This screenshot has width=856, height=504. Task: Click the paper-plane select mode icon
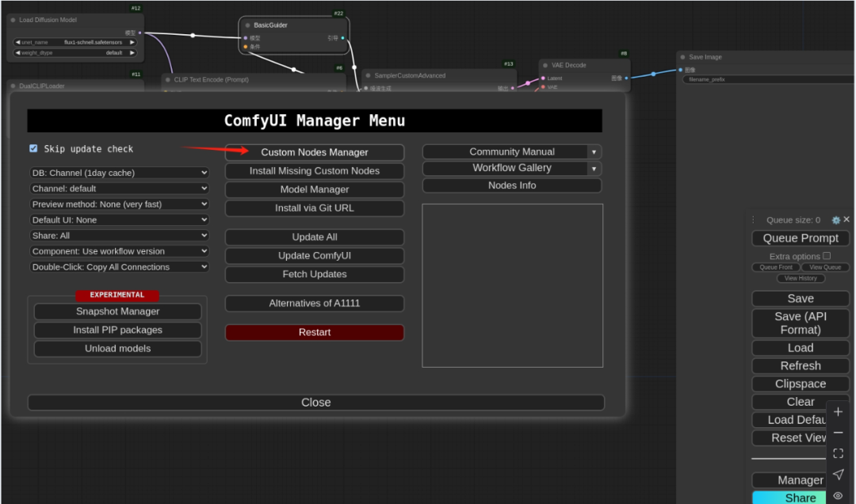click(838, 474)
